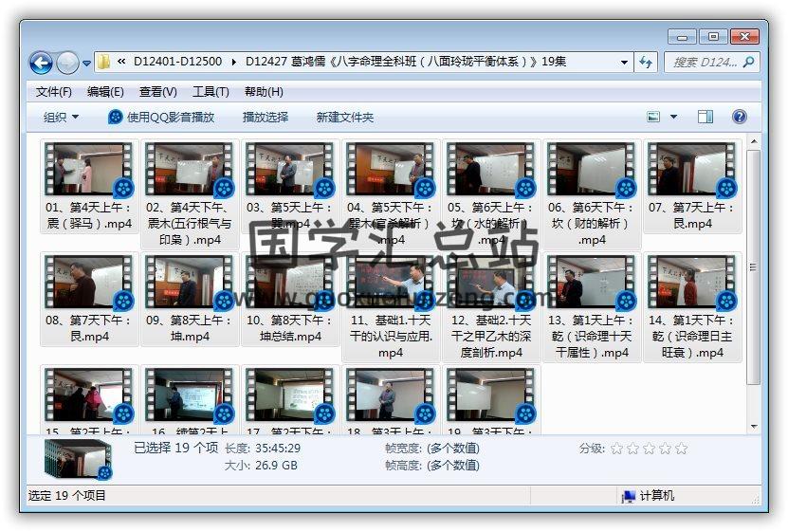Select video thumbnail numbered 15
This screenshot has width=788, height=532.
tap(89, 394)
